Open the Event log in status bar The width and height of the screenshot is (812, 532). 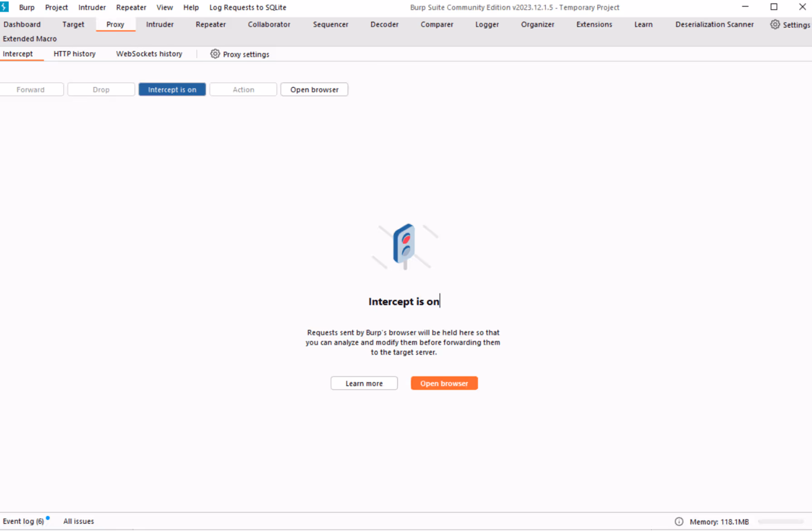tap(23, 521)
